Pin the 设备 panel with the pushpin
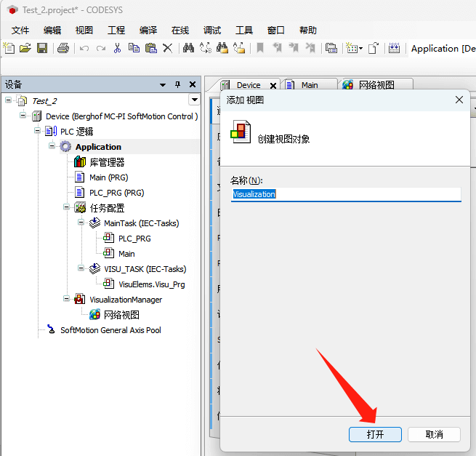476x456 pixels. (177, 84)
